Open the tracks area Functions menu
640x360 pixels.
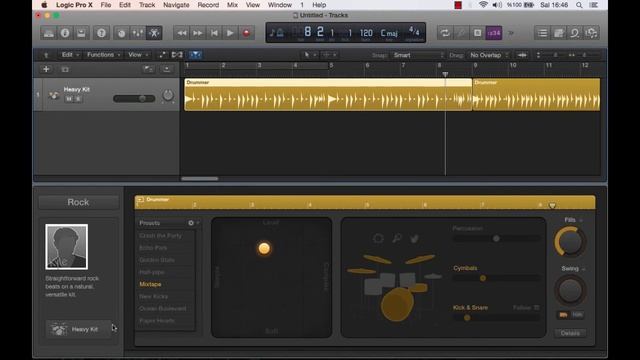tap(104, 55)
